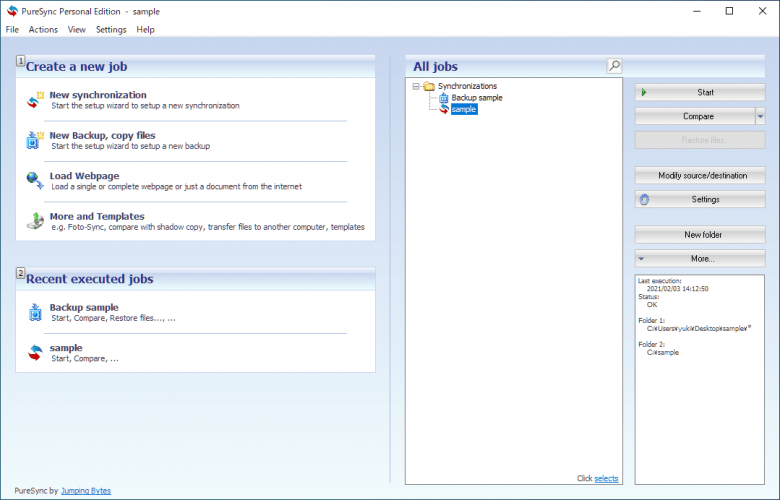Click Modify source/destination button
This screenshot has height=500, width=780.
(700, 176)
